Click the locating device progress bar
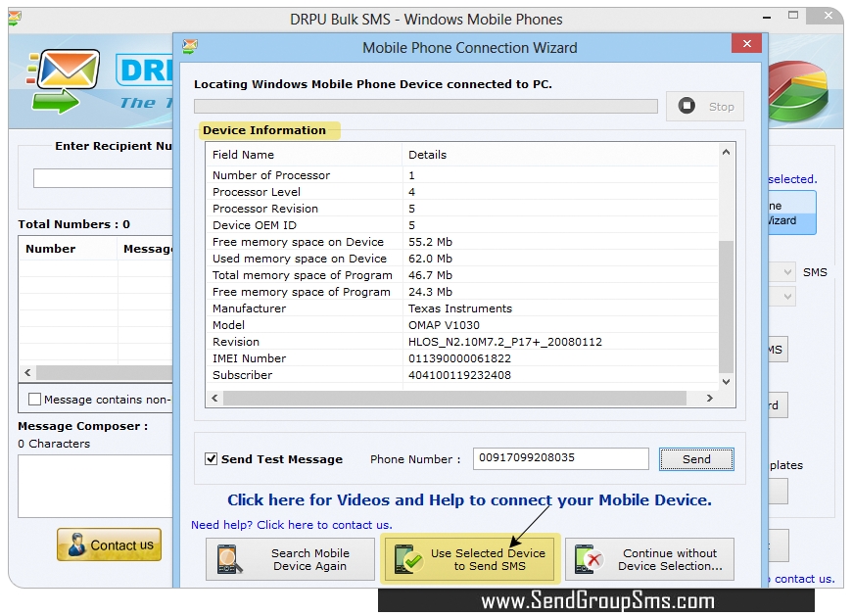Screen dimensions: 852x616 tap(426, 106)
